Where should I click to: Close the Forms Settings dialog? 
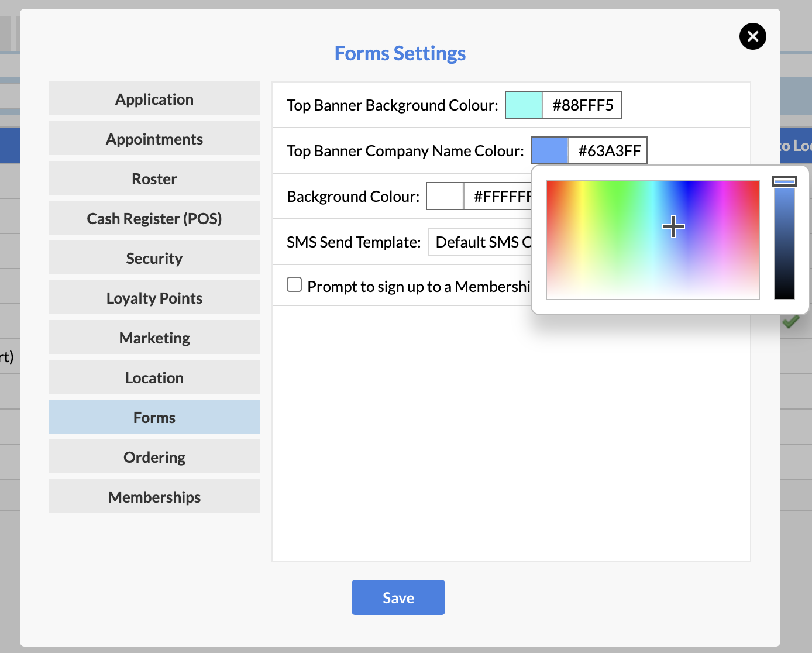coord(752,36)
